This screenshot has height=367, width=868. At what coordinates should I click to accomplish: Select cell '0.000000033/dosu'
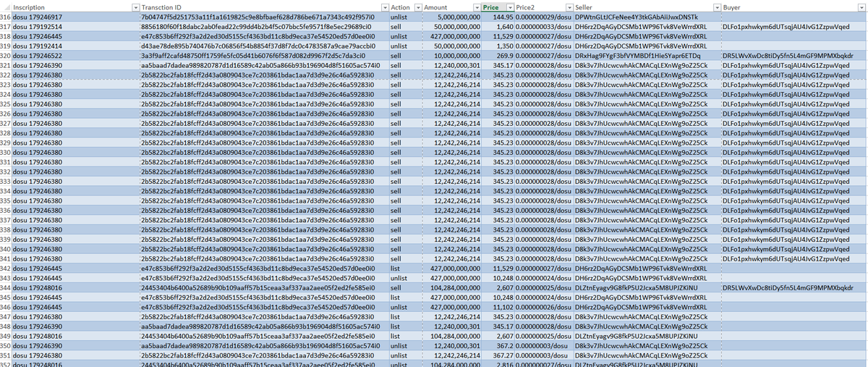point(543,26)
